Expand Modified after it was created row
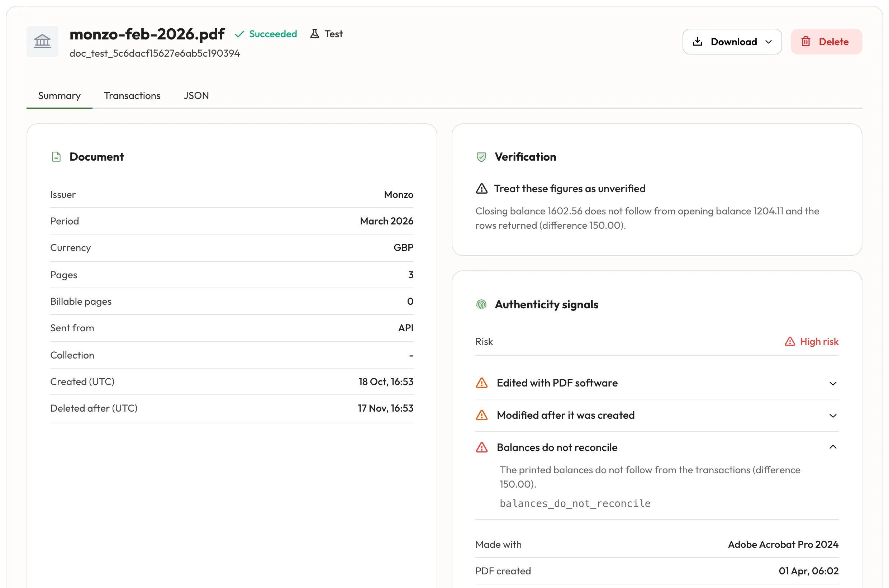This screenshot has width=889, height=588. click(x=833, y=416)
